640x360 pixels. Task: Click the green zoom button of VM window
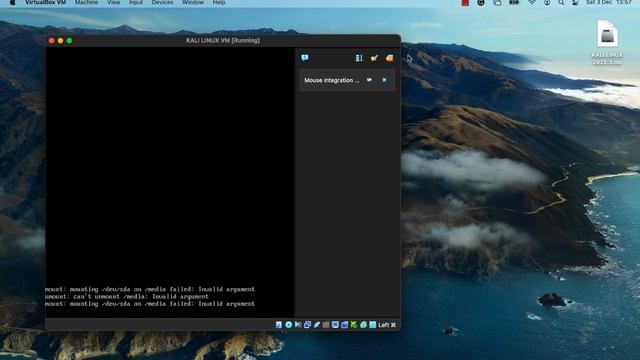click(x=69, y=40)
